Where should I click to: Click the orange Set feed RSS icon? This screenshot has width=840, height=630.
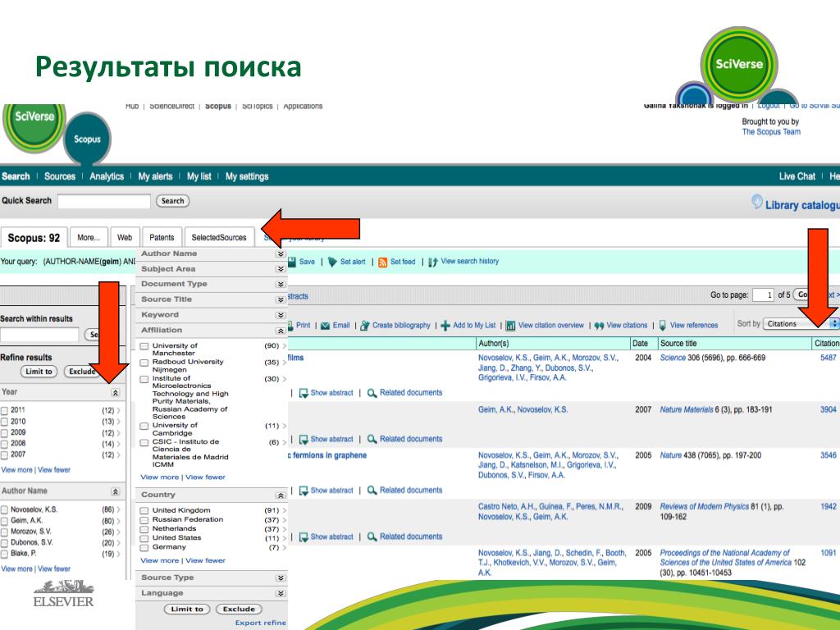click(x=382, y=262)
